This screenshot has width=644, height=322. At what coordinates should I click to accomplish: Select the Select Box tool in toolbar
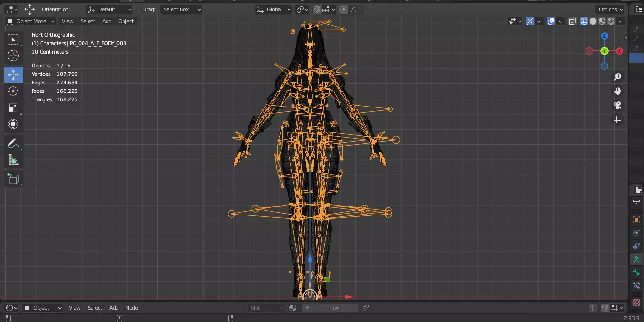tap(13, 40)
